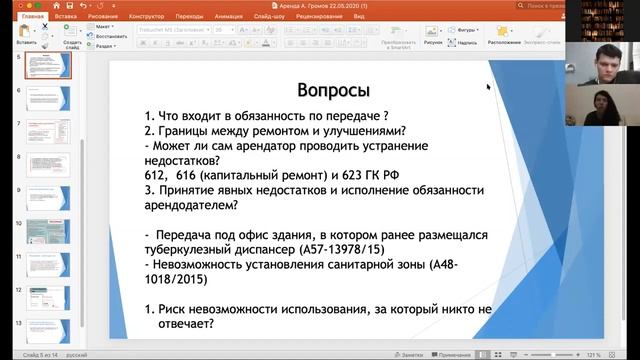Click the Фигуры shapes icon
Screen dimensions: 640x360
(x=452, y=30)
